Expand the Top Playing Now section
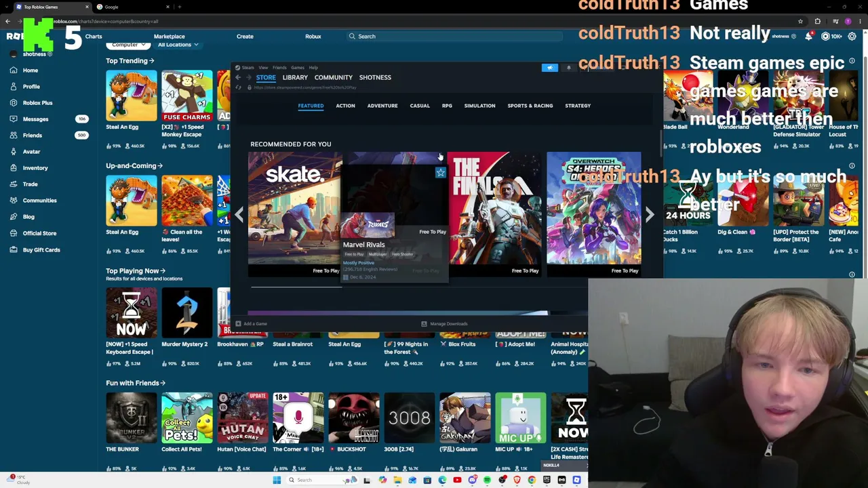 tap(136, 270)
